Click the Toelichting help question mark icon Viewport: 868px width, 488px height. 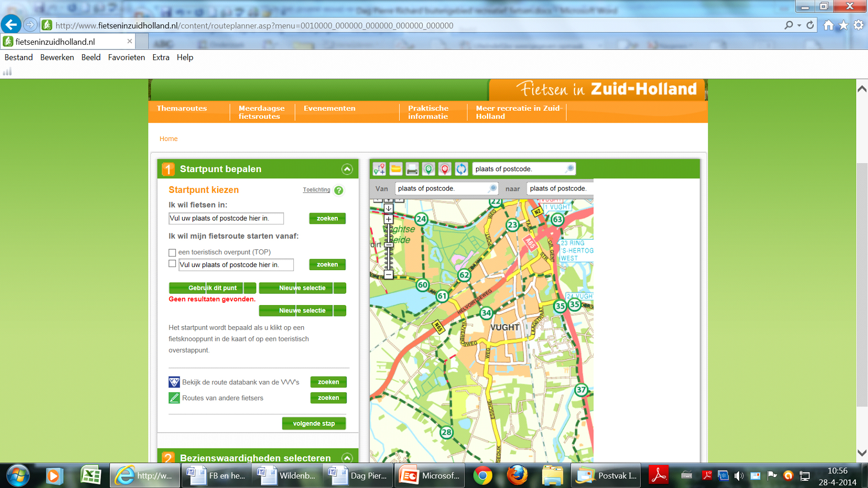pos(339,190)
